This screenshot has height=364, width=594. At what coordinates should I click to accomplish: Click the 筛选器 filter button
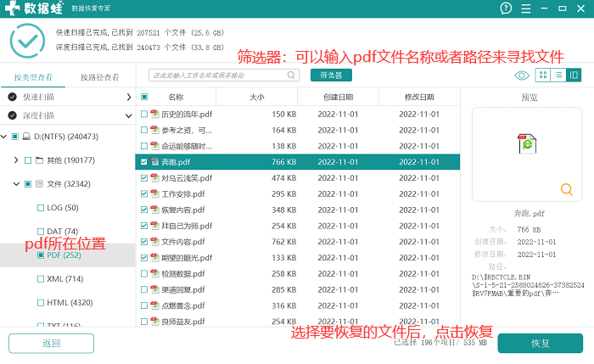pyautogui.click(x=331, y=75)
